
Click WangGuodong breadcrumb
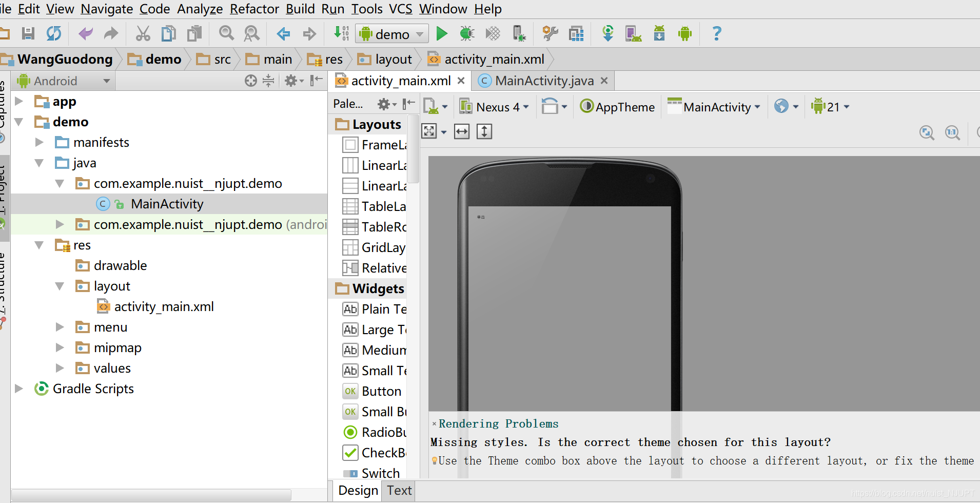point(65,60)
